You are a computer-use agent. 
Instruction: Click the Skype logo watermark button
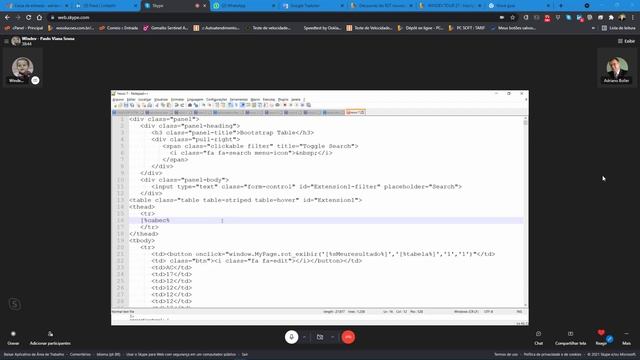[15, 304]
